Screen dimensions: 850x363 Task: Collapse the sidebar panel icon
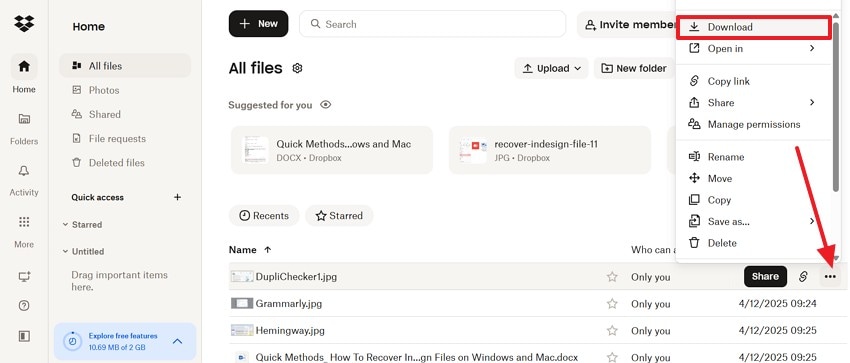coord(24,336)
